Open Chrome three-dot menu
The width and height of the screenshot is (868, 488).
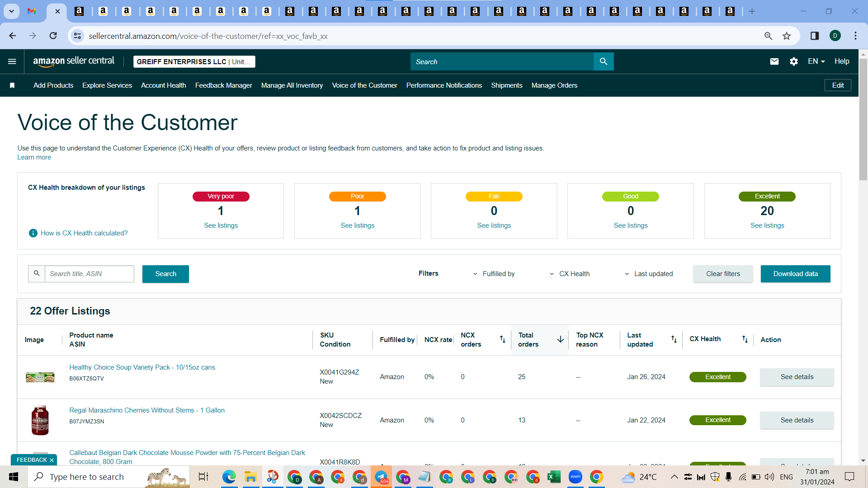[x=855, y=36]
